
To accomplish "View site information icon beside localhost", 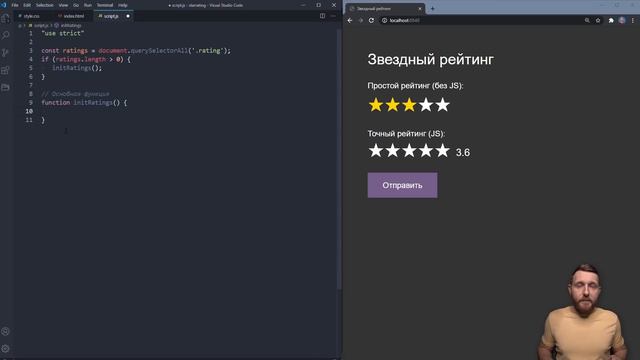I will click(384, 20).
